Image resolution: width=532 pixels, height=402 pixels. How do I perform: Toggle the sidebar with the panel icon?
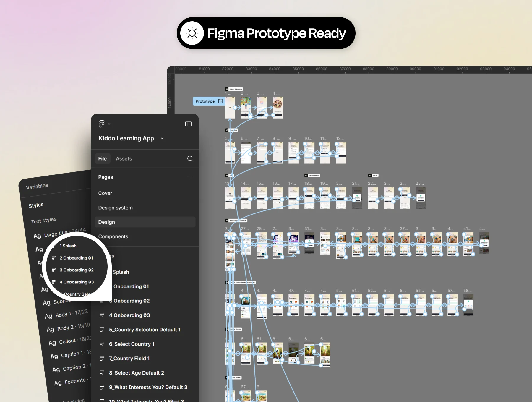pos(188,124)
